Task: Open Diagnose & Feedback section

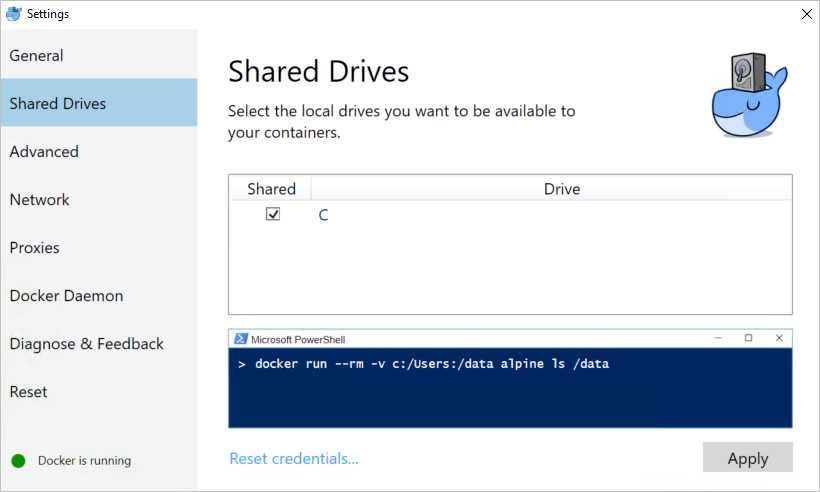Action: tap(99, 344)
